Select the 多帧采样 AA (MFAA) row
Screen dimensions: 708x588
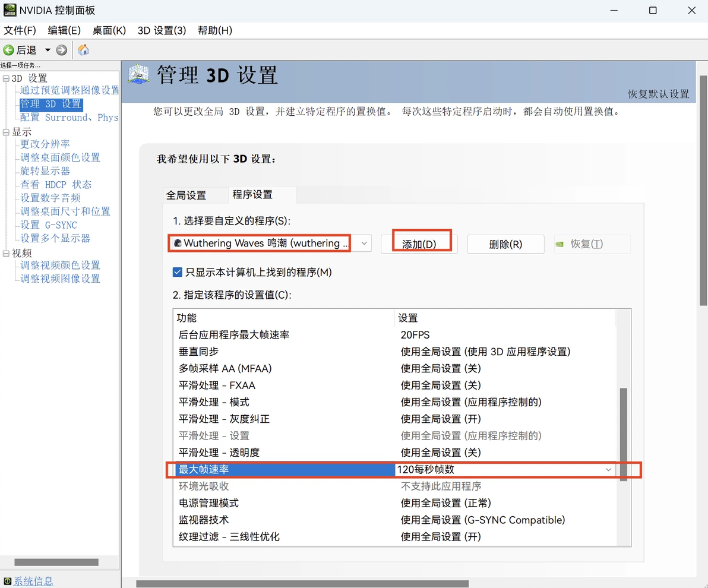click(394, 368)
